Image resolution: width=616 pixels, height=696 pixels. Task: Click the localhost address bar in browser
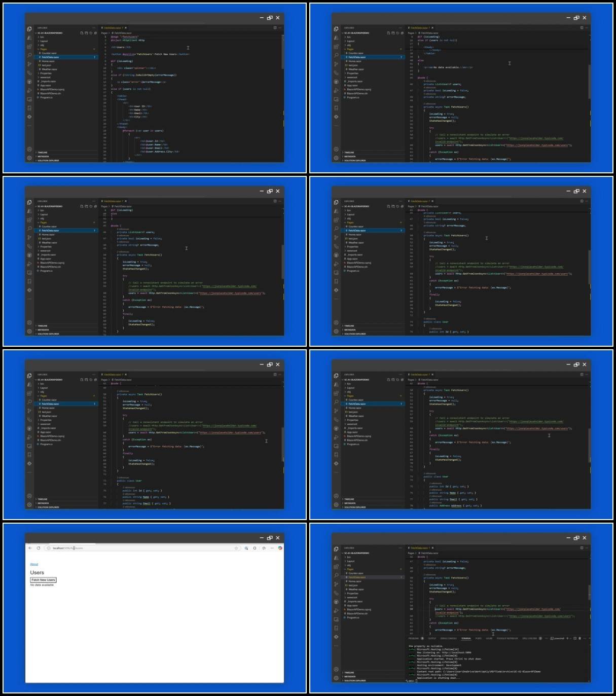(x=142, y=548)
